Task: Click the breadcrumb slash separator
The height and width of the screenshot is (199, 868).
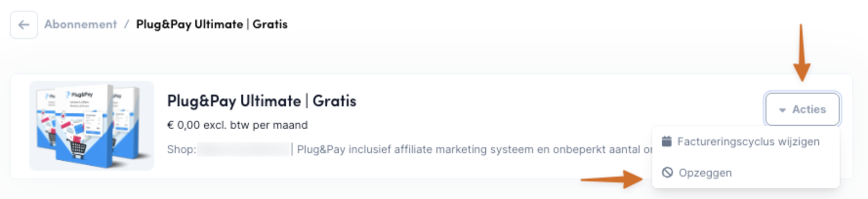Action: tap(126, 24)
